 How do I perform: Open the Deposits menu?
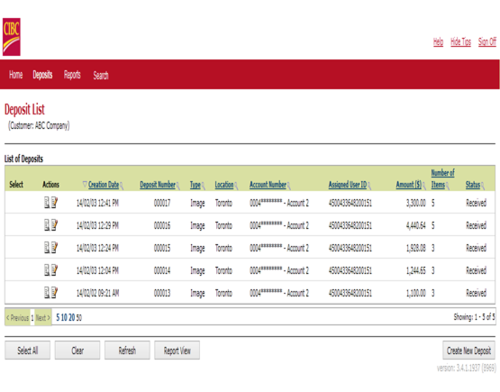[42, 75]
